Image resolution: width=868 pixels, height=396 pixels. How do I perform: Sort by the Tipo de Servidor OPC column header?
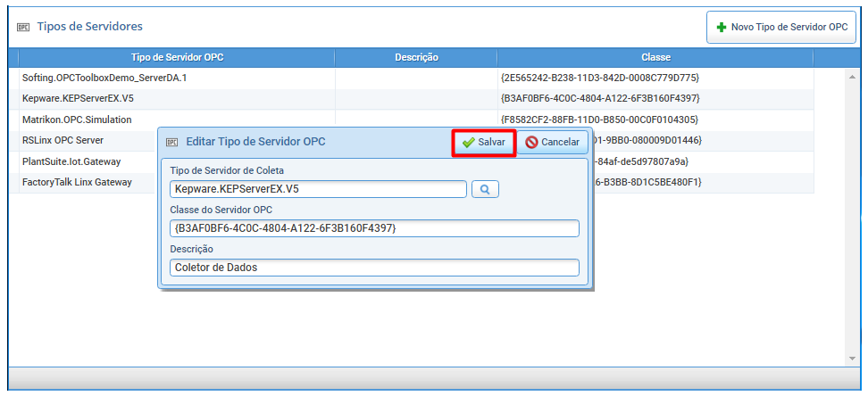tap(177, 57)
